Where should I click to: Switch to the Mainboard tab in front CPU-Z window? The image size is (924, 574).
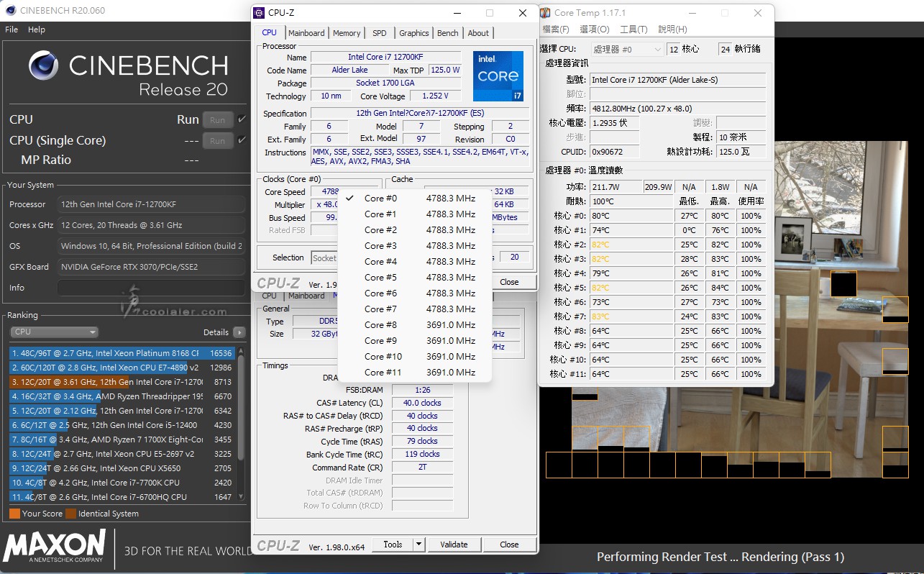(306, 33)
